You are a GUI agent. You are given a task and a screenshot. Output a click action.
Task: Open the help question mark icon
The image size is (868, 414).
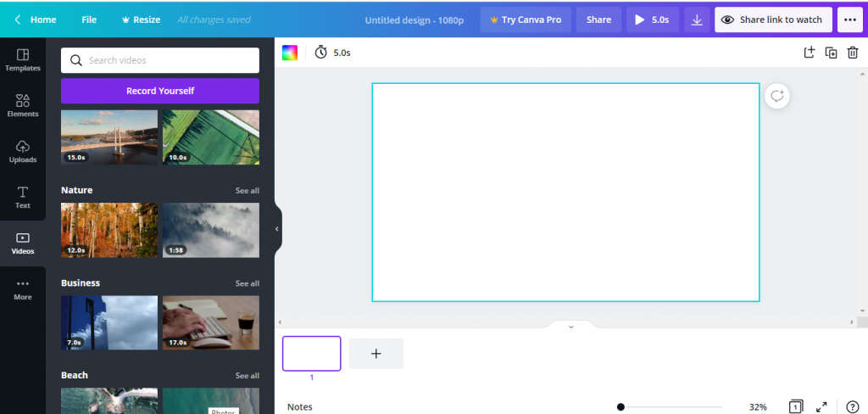[x=853, y=407]
